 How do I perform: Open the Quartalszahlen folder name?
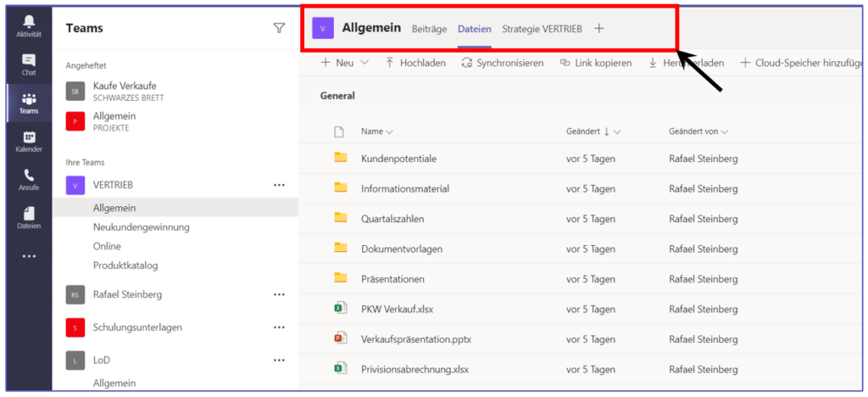[392, 219]
